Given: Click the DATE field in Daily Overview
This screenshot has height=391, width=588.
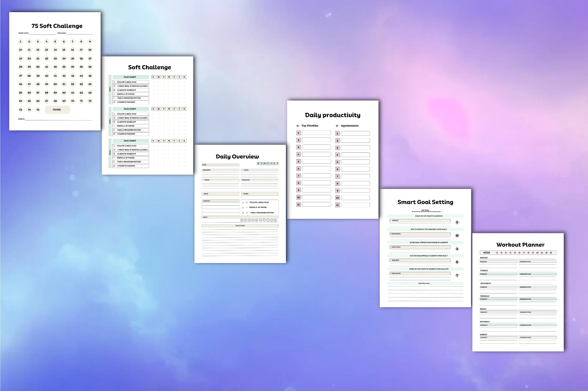Looking at the screenshot, I should [221, 165].
